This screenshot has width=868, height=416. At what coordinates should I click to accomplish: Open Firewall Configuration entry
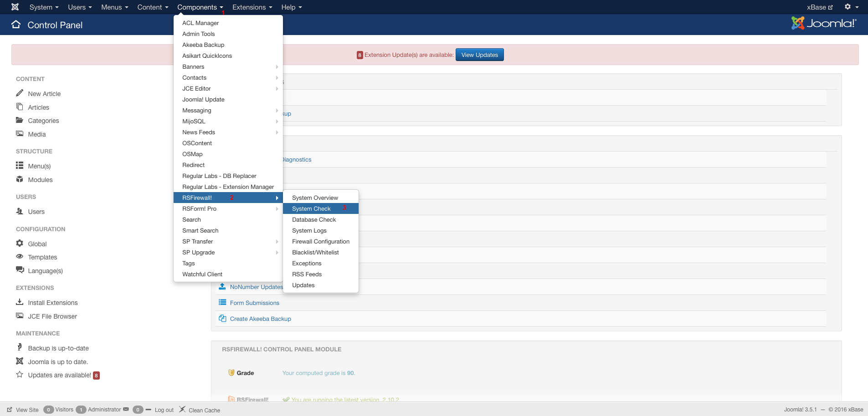click(321, 241)
